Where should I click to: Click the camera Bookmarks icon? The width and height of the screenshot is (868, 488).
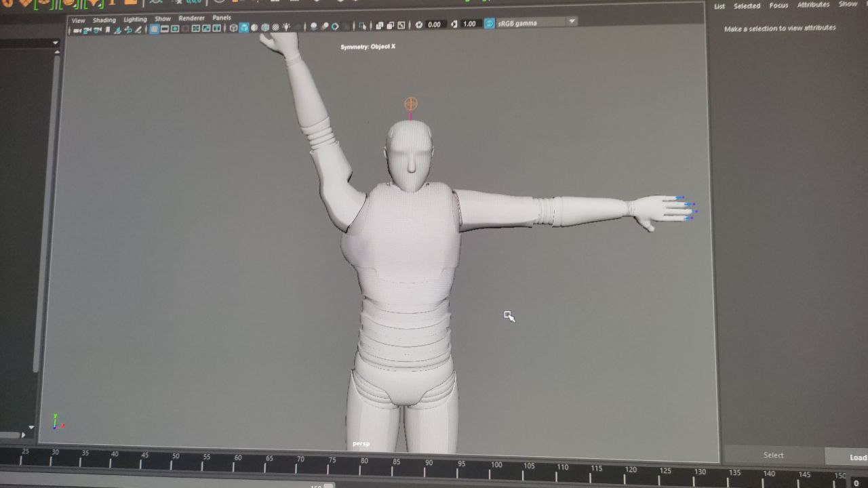tap(108, 30)
